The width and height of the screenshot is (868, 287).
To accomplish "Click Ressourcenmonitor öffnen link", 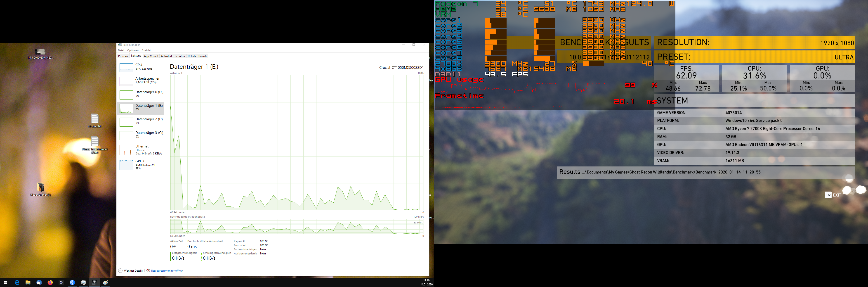I will pos(167,270).
